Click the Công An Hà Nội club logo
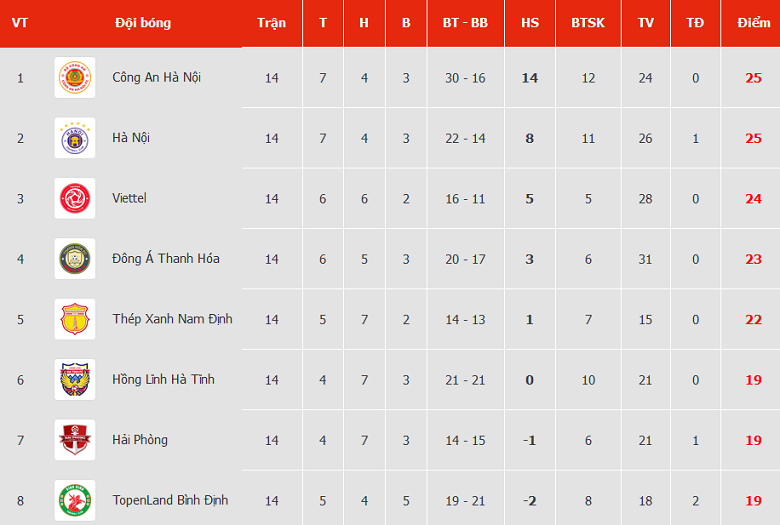This screenshot has width=780, height=525. tap(75, 78)
